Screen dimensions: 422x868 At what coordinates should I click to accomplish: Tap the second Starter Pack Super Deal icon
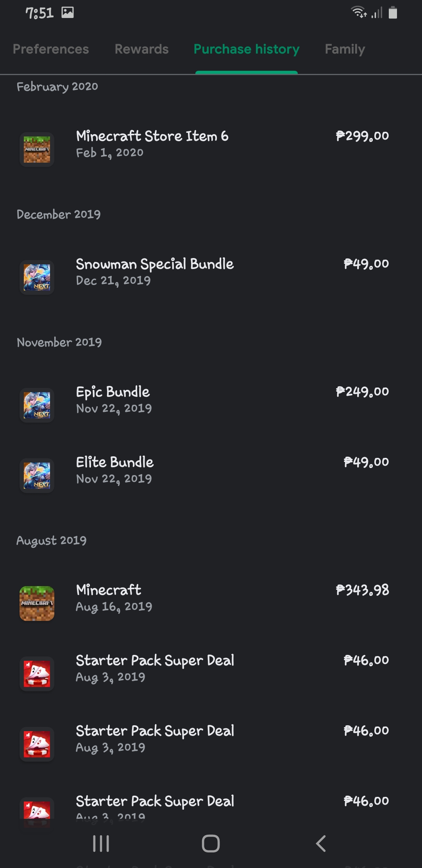point(37,744)
